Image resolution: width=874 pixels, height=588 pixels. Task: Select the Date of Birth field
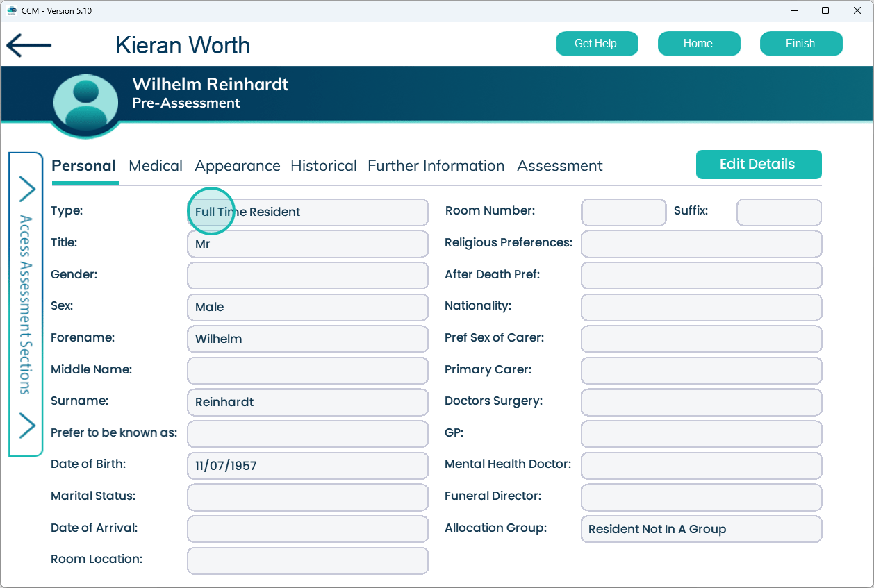[x=307, y=466]
